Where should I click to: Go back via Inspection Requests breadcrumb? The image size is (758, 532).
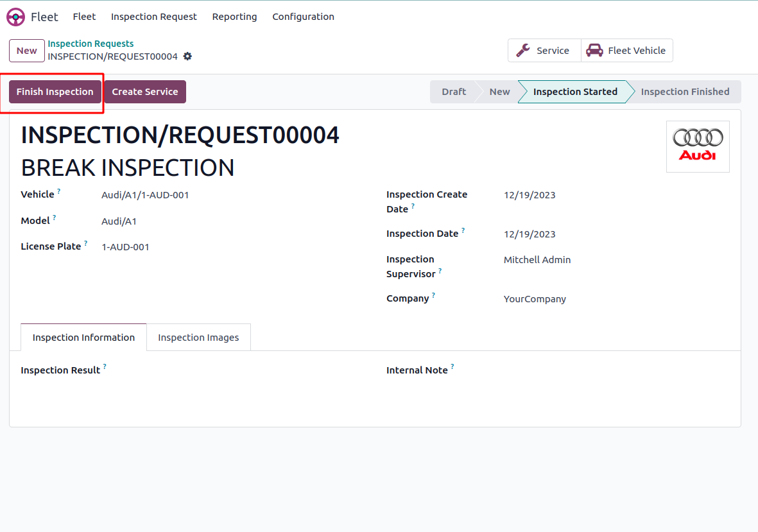point(90,44)
